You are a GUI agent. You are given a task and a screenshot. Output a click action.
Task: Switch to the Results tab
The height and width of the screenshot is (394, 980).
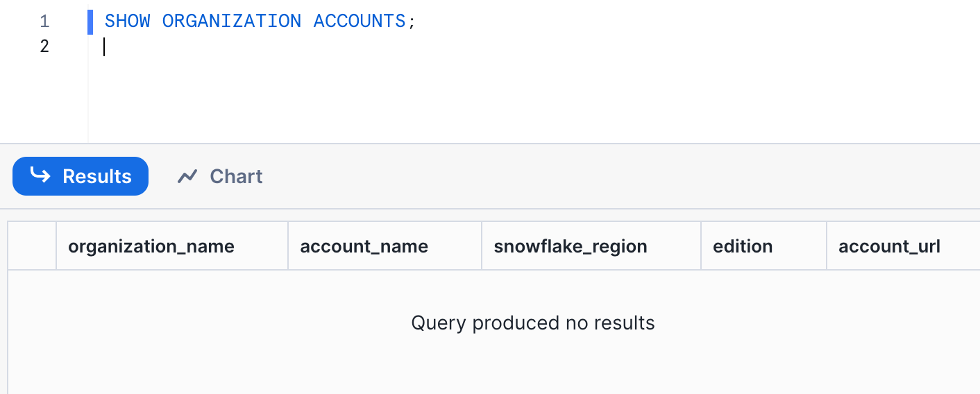[x=81, y=176]
